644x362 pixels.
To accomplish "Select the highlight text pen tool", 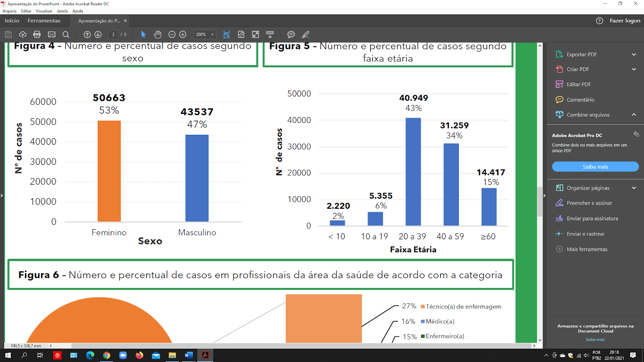I will click(x=305, y=35).
